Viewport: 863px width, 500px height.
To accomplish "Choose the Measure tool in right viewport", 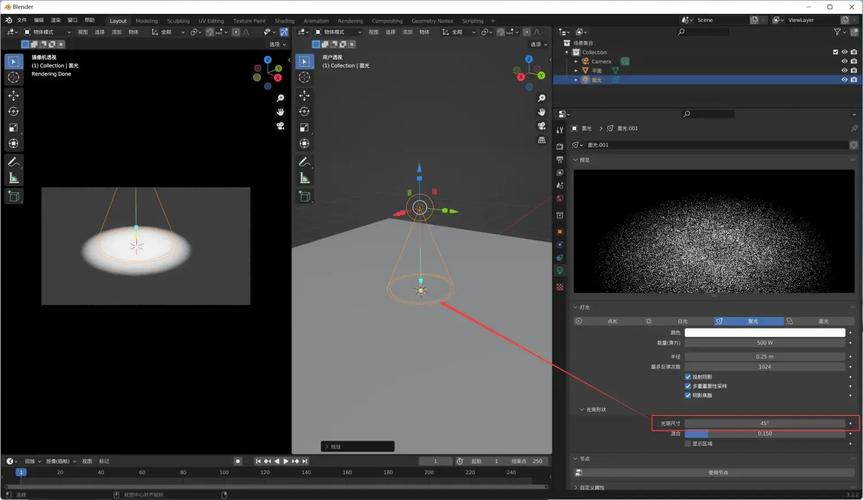I will click(304, 177).
